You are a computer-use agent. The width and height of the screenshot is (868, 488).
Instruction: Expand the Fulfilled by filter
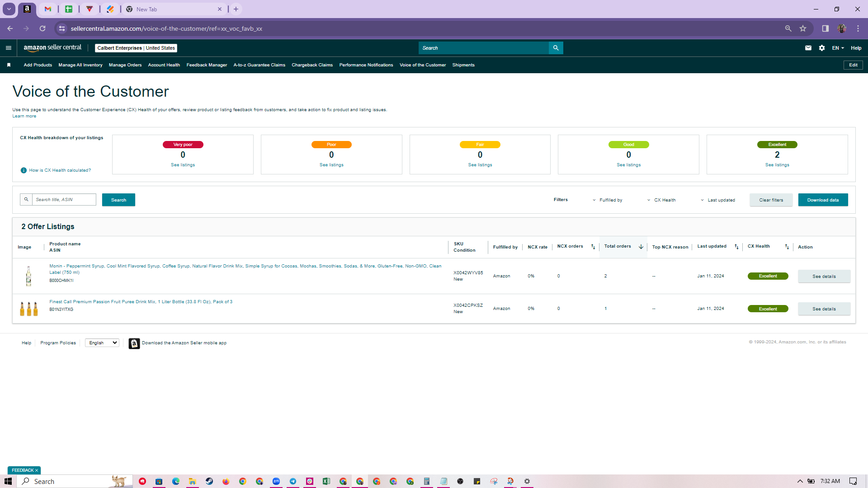[x=607, y=200]
